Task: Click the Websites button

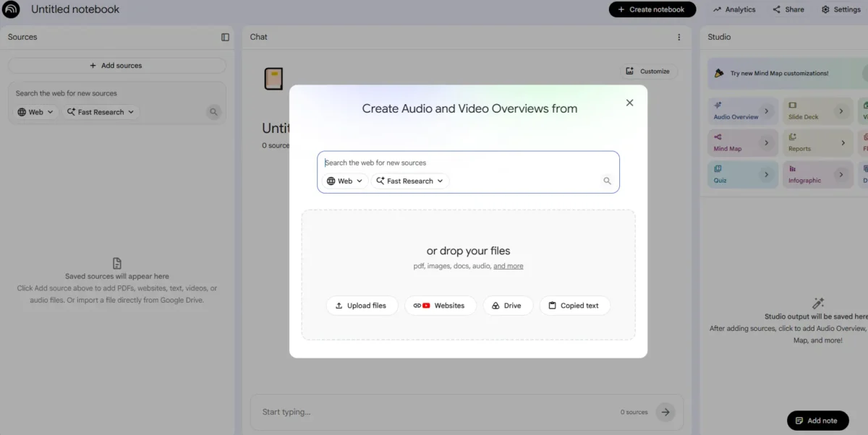Action: [440, 306]
